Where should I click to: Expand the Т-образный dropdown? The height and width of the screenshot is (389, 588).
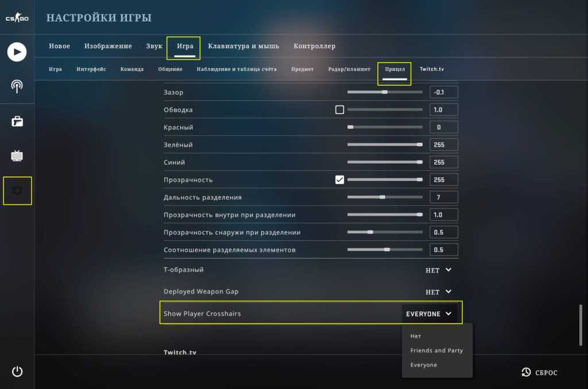coord(438,270)
